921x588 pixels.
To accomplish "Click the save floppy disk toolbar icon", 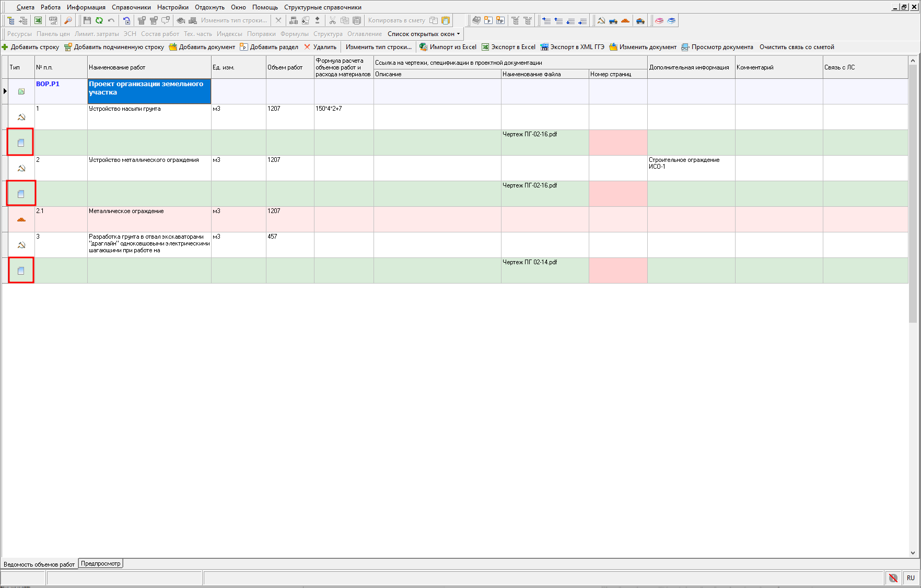I will coord(87,20).
